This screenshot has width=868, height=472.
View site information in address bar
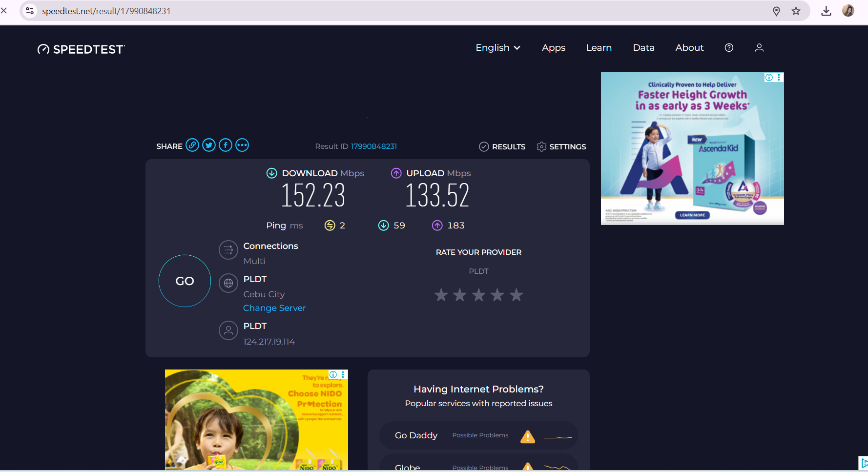30,11
